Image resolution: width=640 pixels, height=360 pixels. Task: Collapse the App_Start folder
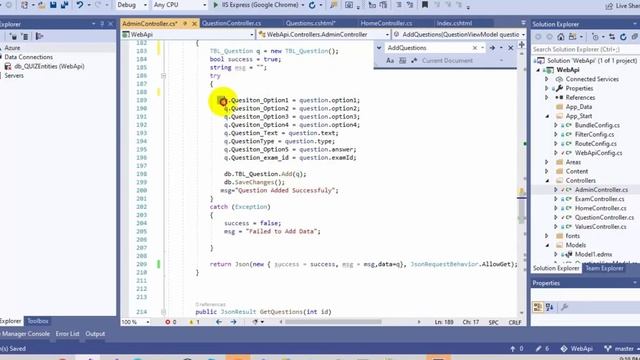(x=547, y=116)
